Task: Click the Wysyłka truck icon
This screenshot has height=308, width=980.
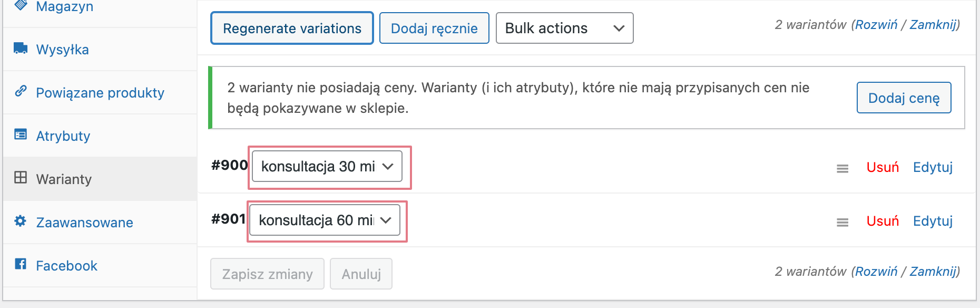Action: click(21, 49)
